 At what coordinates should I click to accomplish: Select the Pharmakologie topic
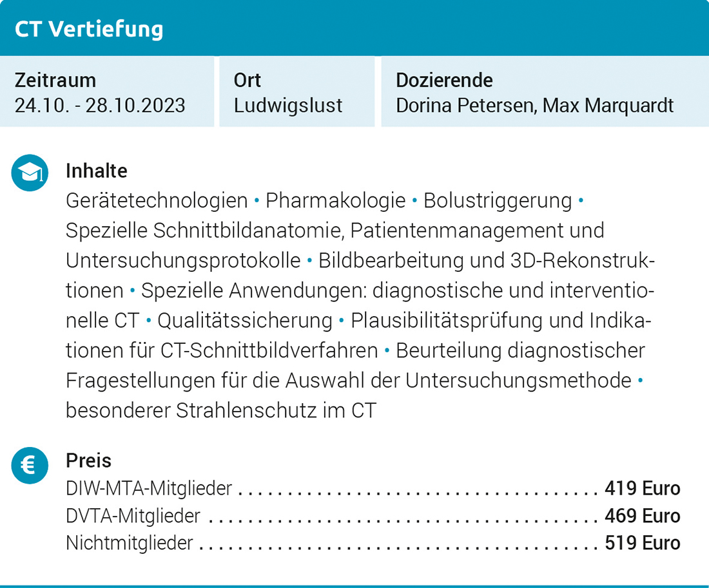[x=336, y=201]
